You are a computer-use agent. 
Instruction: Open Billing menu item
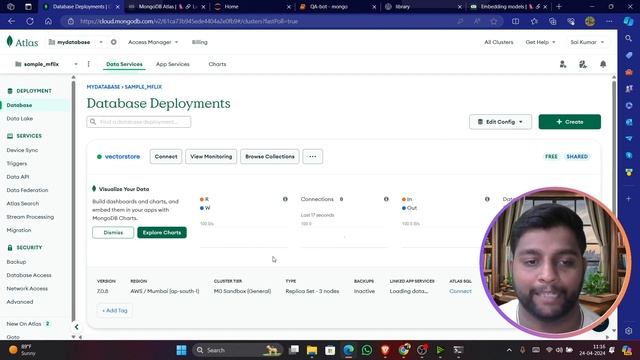point(200,42)
